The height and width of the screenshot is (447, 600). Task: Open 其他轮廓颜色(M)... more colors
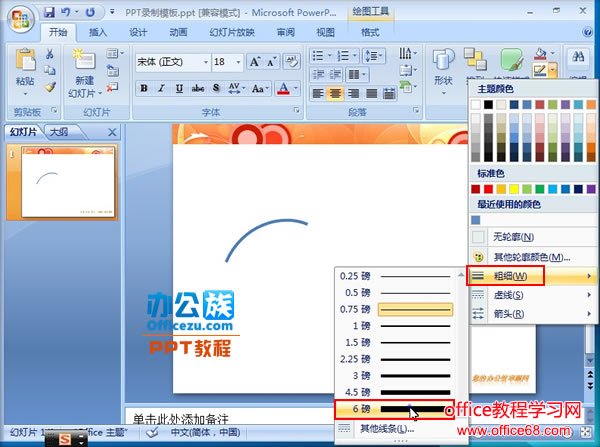pyautogui.click(x=532, y=257)
